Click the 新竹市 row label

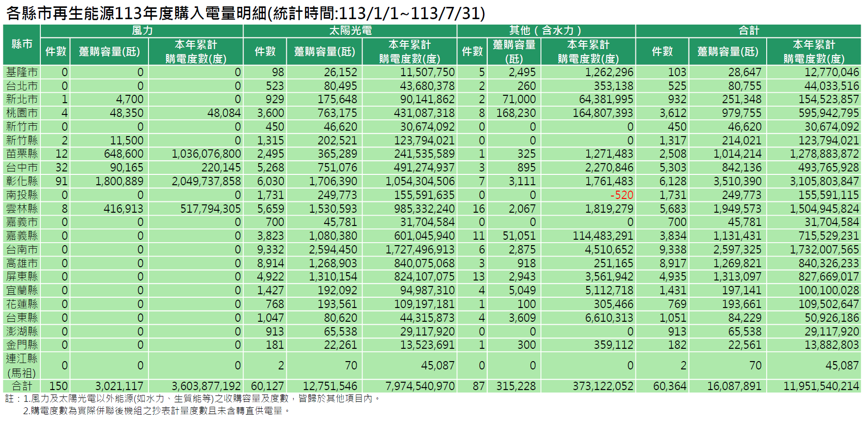22,127
